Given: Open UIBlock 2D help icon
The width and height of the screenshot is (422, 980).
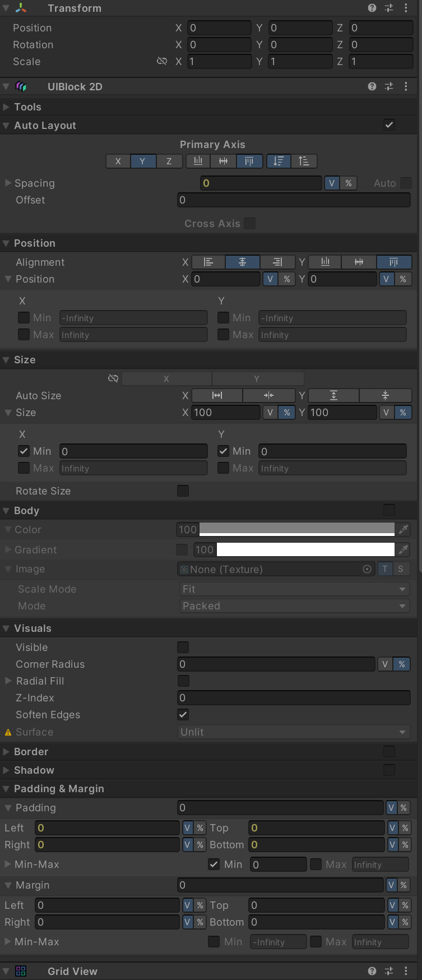Looking at the screenshot, I should click(x=372, y=86).
